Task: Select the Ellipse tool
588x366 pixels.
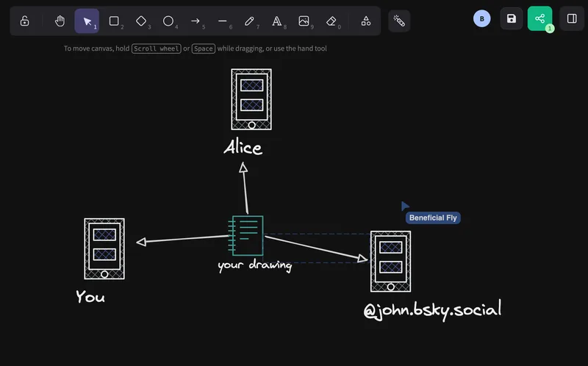Action: tap(168, 21)
